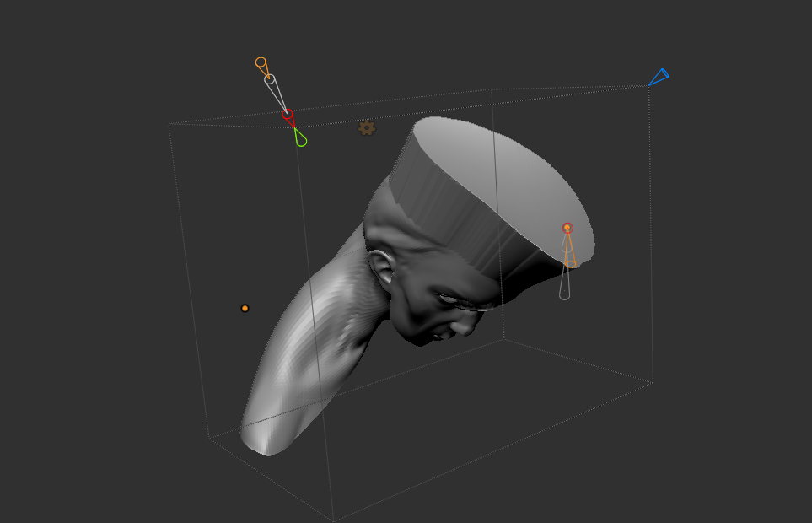This screenshot has height=523, width=812.
Task: Click the lone orange dot left of the neck
Action: coord(245,308)
